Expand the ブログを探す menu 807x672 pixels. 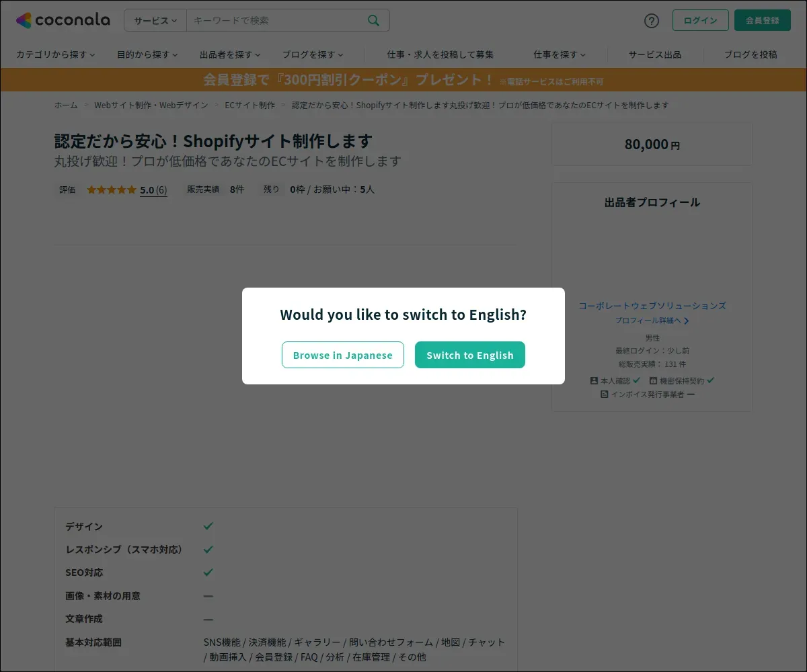[x=313, y=54]
